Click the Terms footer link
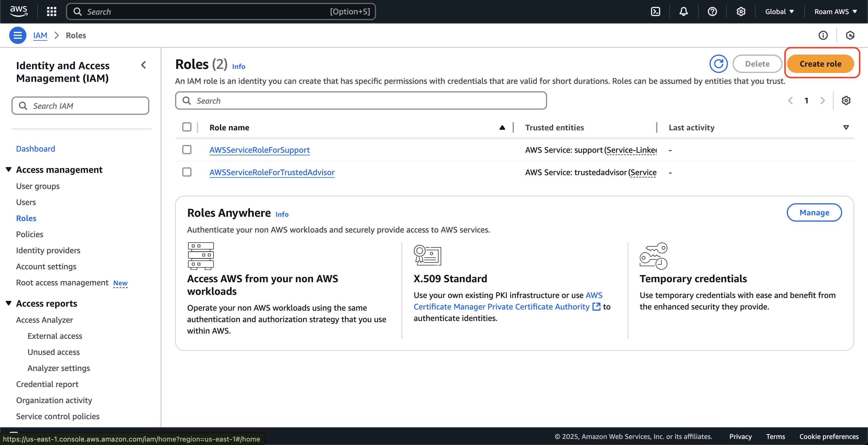Image resolution: width=868 pixels, height=445 pixels. click(775, 436)
